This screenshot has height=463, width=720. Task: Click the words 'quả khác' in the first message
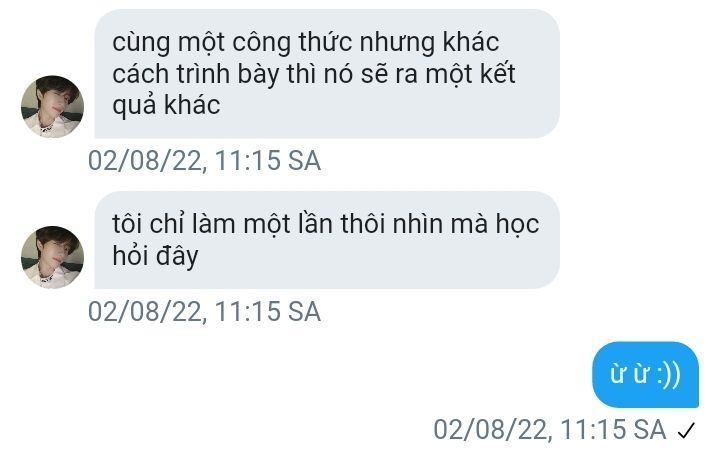[x=166, y=106]
